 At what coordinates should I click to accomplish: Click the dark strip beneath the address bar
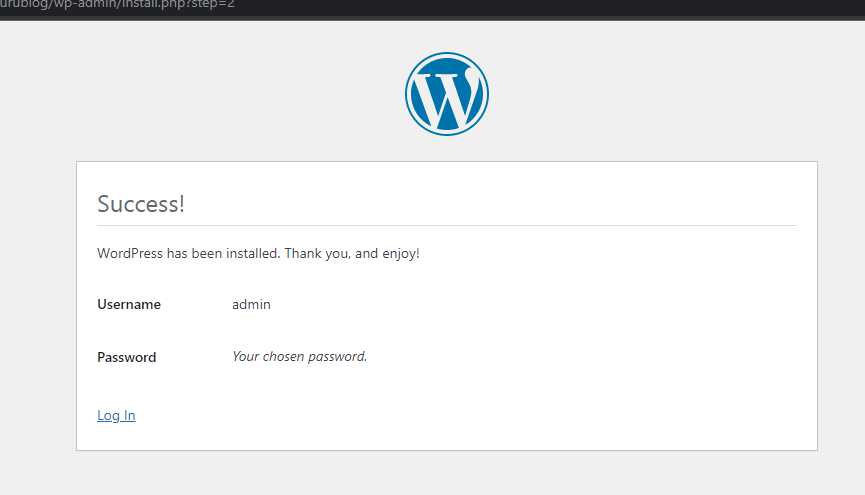432,18
